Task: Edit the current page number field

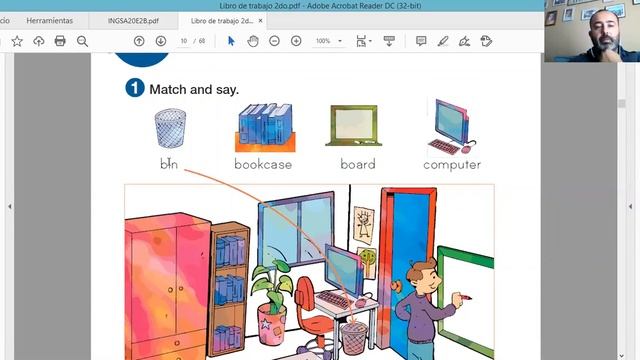Action: 184,41
